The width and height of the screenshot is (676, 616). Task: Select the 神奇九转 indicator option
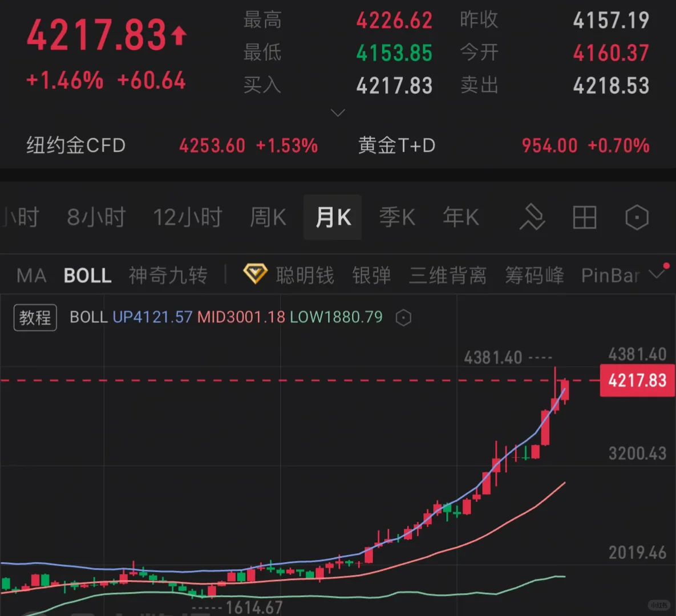click(168, 275)
